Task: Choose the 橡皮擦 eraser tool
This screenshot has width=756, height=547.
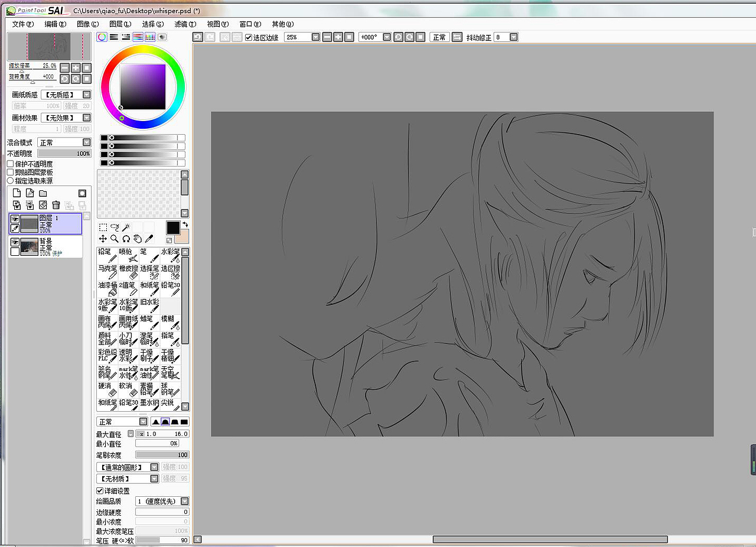Action: click(x=128, y=272)
